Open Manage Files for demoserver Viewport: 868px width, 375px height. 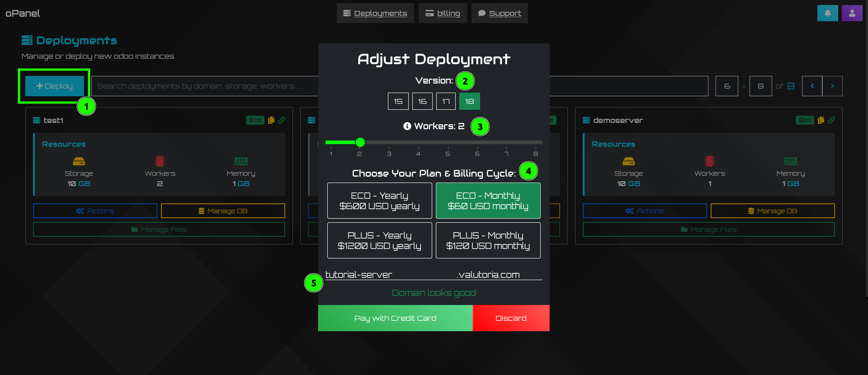tap(709, 230)
